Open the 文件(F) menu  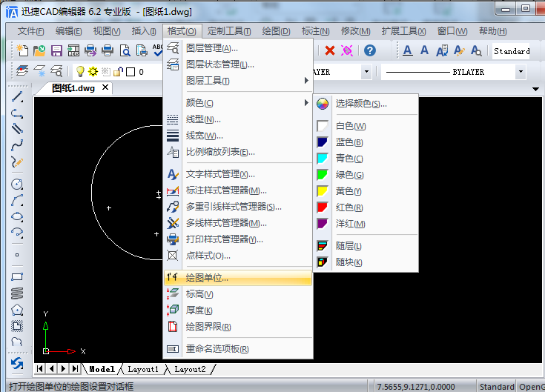pyautogui.click(x=31, y=31)
